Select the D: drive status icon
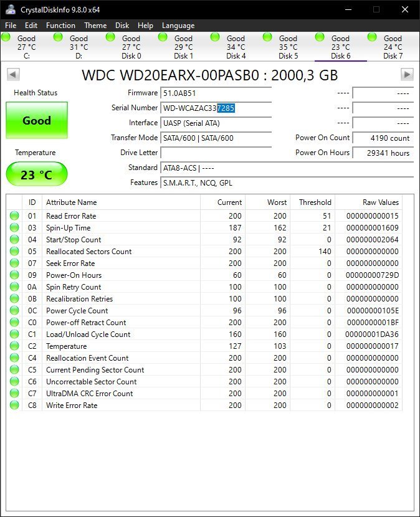This screenshot has height=517, width=420. [x=59, y=38]
